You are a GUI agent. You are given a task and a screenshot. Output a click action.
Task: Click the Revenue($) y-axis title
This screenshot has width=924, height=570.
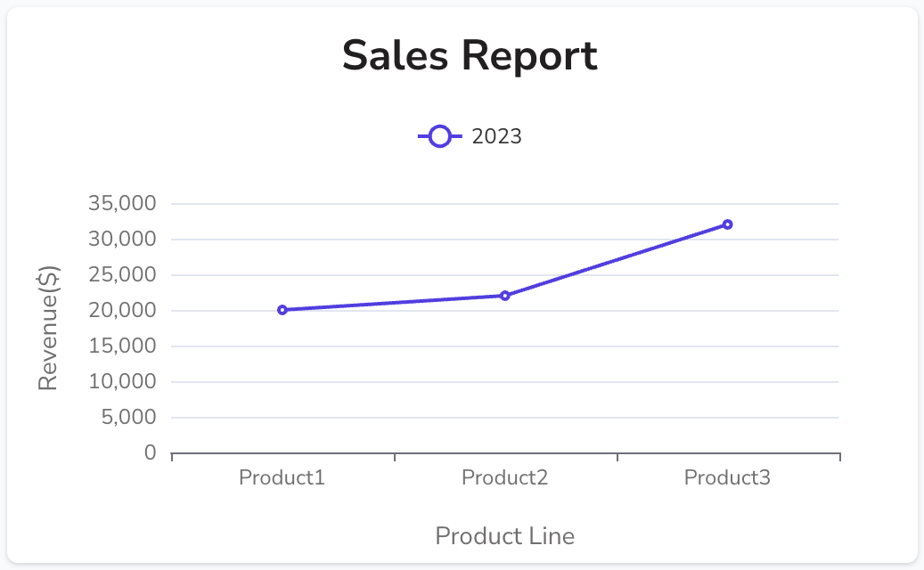click(x=48, y=328)
